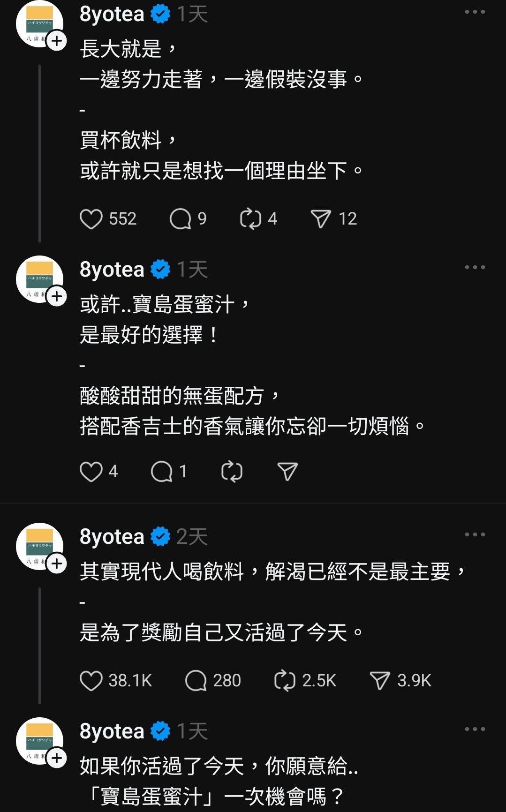Like the 寶島蛋蜜汁 post with 4 likes

[x=91, y=472]
